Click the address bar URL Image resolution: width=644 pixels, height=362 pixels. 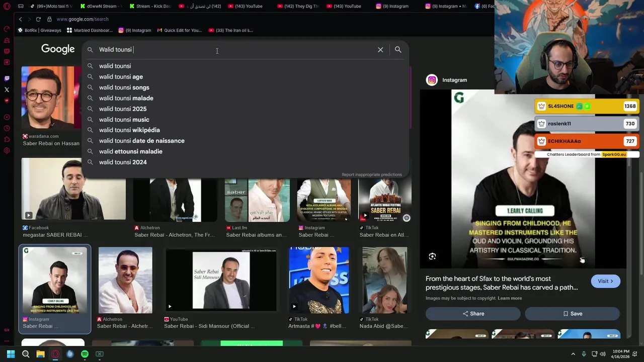[x=83, y=19]
